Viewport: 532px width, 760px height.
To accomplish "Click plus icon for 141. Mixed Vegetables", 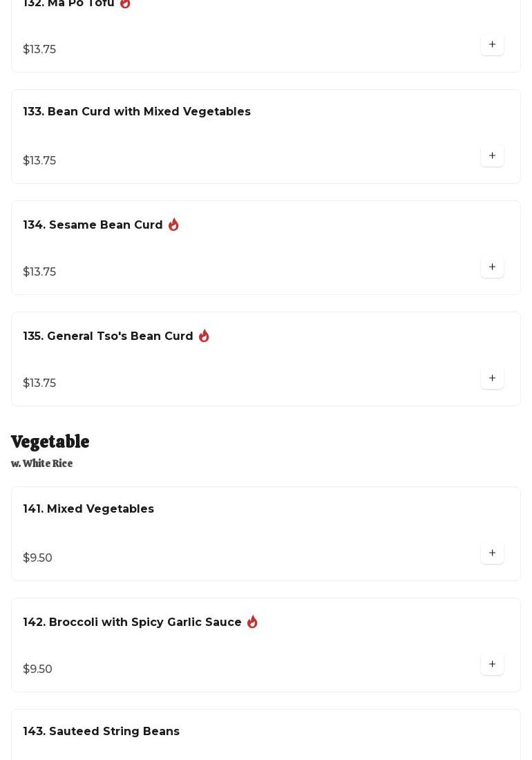I will [x=492, y=553].
